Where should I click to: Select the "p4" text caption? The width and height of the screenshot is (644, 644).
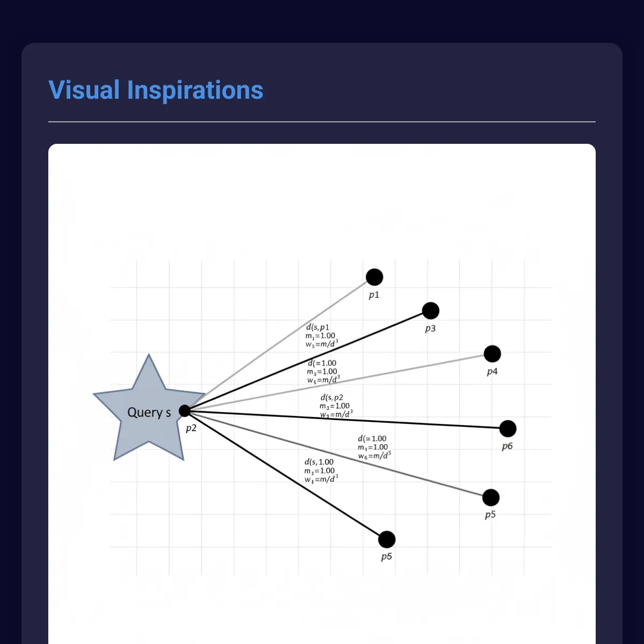(492, 371)
